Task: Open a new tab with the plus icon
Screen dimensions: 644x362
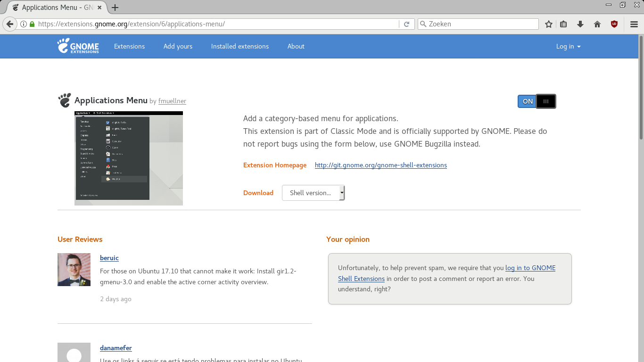Action: (115, 8)
